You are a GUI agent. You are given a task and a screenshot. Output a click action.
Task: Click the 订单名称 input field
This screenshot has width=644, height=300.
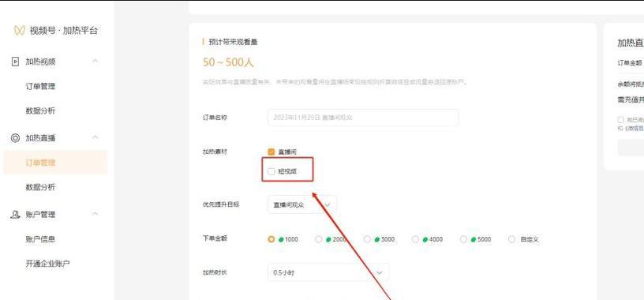point(363,118)
